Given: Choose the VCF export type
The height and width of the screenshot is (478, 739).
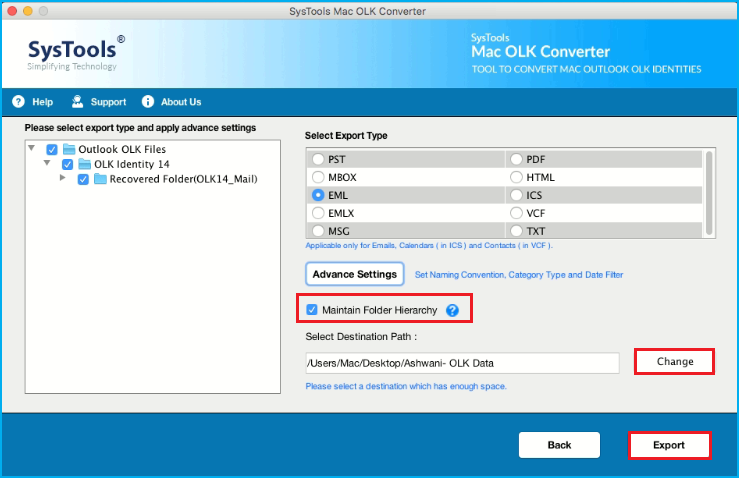Looking at the screenshot, I should tap(517, 213).
